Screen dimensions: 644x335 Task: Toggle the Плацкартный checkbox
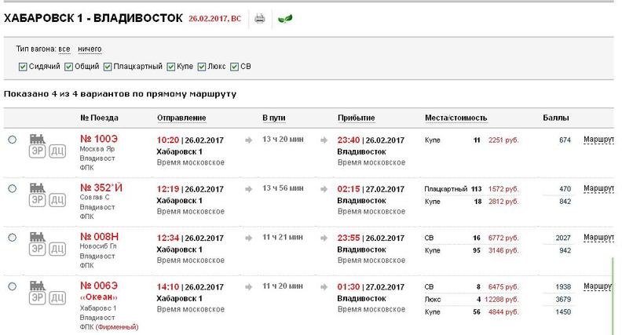pos(107,67)
